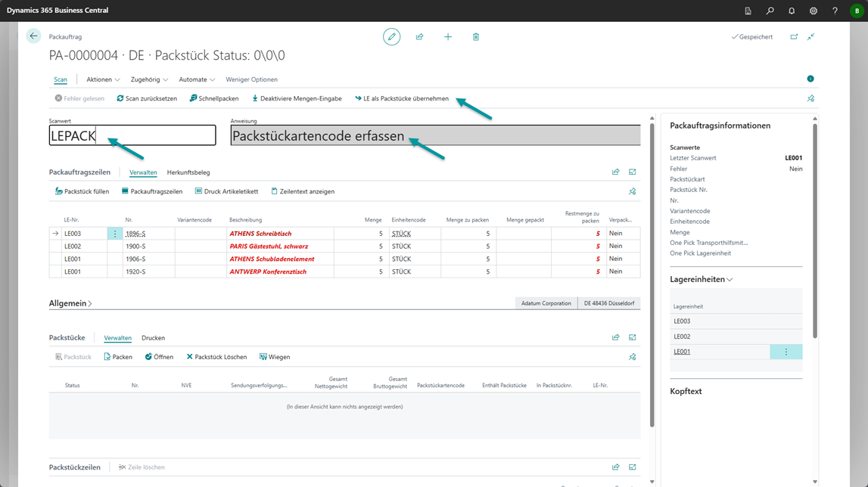Click the Schnellpacken button

214,98
